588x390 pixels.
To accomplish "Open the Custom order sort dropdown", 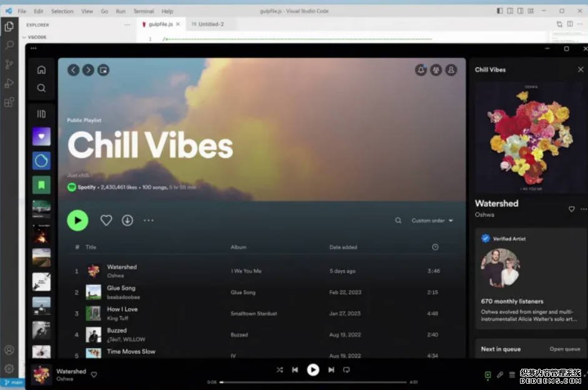I will 432,221.
